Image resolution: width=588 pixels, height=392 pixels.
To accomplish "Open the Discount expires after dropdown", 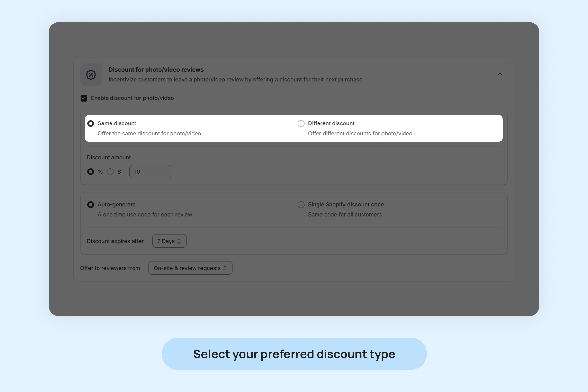I will [169, 241].
